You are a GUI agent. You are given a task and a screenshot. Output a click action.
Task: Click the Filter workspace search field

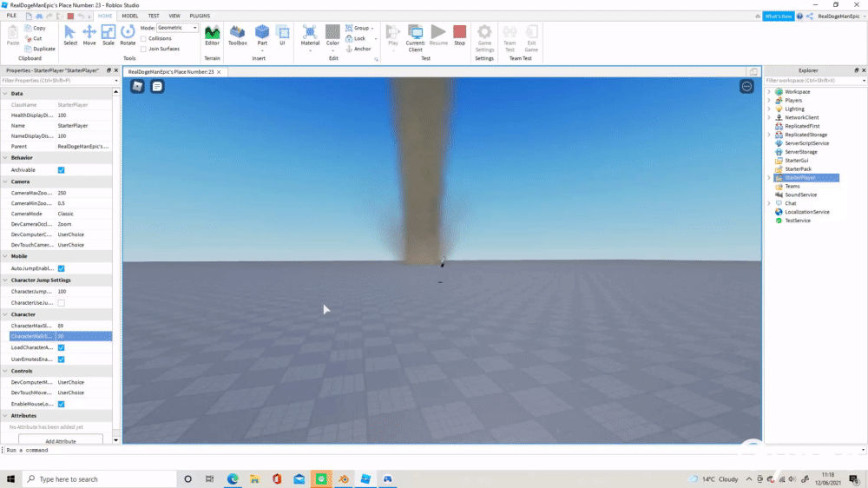814,81
